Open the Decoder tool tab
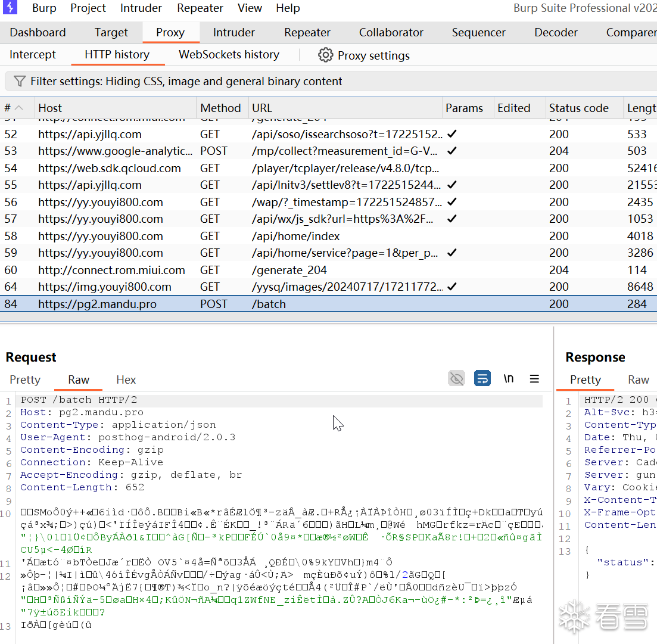 (x=556, y=32)
